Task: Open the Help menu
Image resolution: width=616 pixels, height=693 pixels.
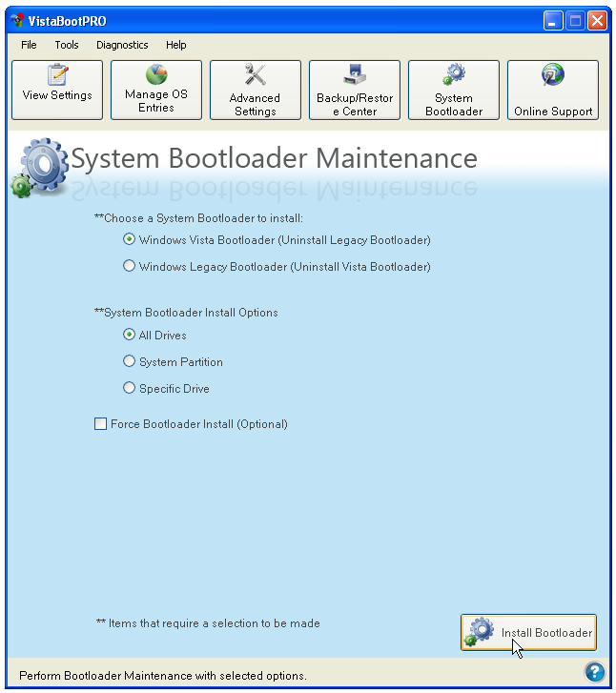Action: pos(176,45)
